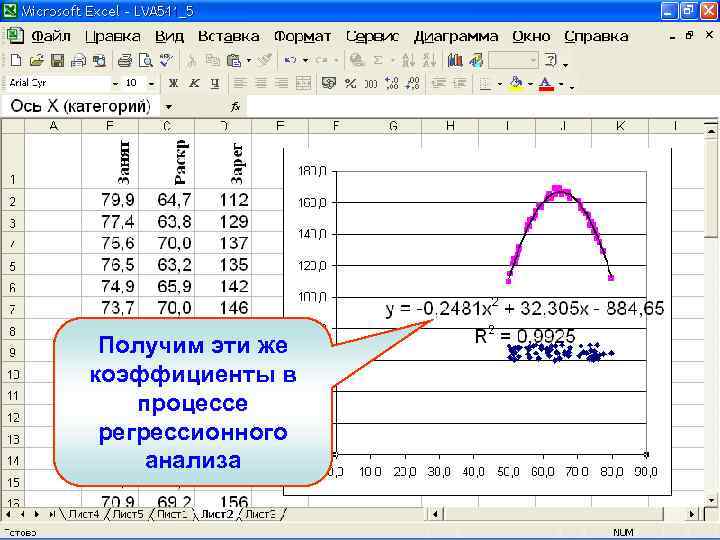Align text to the right
The image size is (720, 540).
[x=281, y=83]
